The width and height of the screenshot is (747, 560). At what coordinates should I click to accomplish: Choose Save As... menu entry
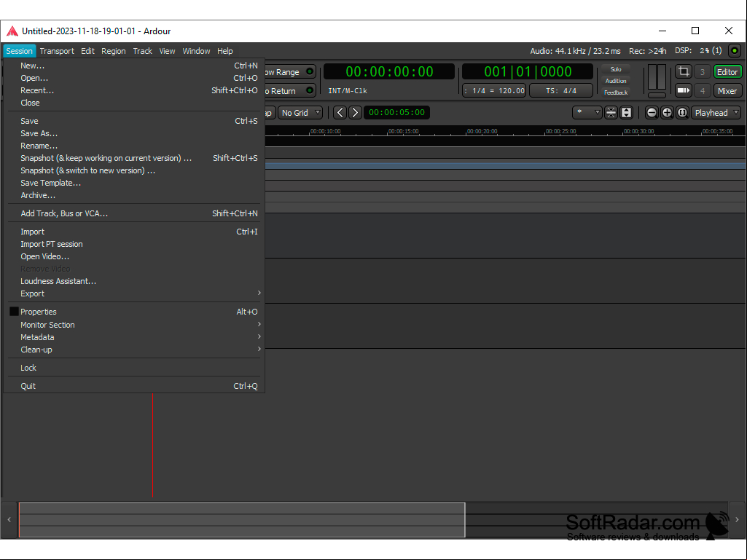134,133
